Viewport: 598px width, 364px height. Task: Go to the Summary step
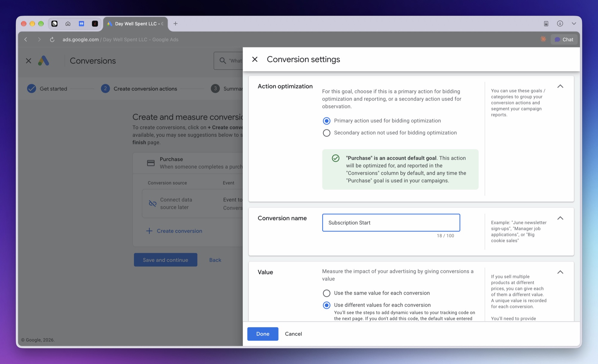[x=227, y=89]
